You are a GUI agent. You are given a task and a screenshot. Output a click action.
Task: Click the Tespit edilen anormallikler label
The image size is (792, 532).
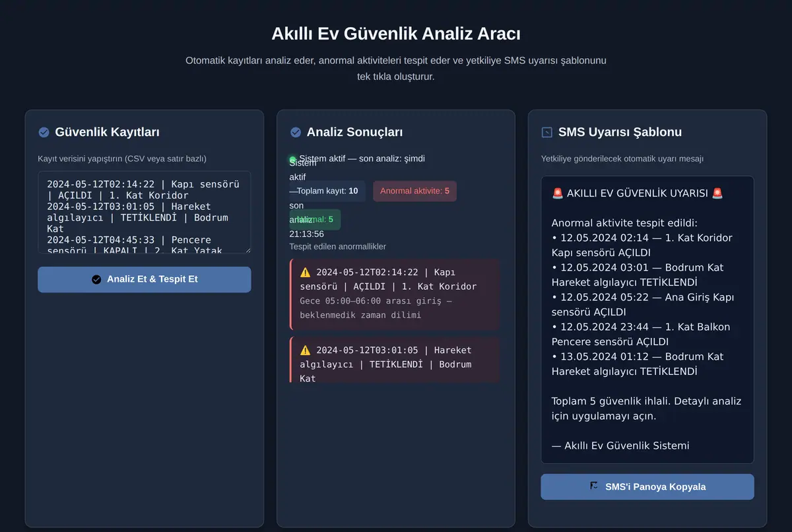coord(337,246)
